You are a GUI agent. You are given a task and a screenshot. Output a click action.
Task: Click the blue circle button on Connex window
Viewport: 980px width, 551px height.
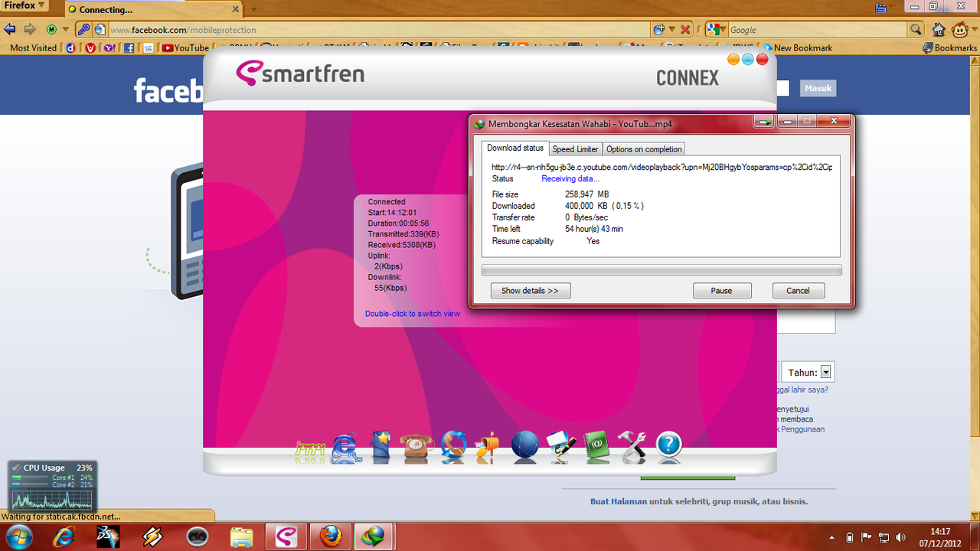747,59
